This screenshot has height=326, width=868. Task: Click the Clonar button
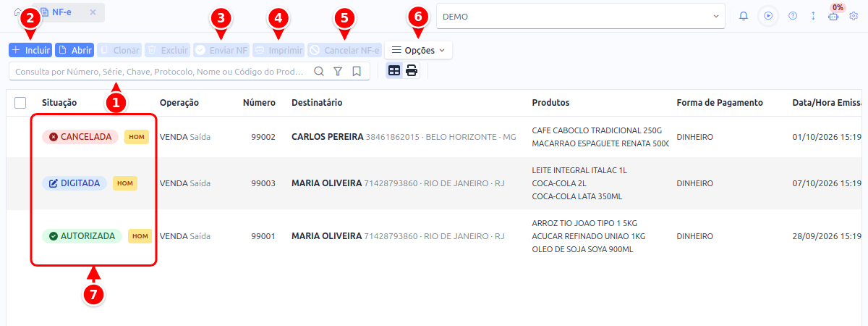[119, 50]
